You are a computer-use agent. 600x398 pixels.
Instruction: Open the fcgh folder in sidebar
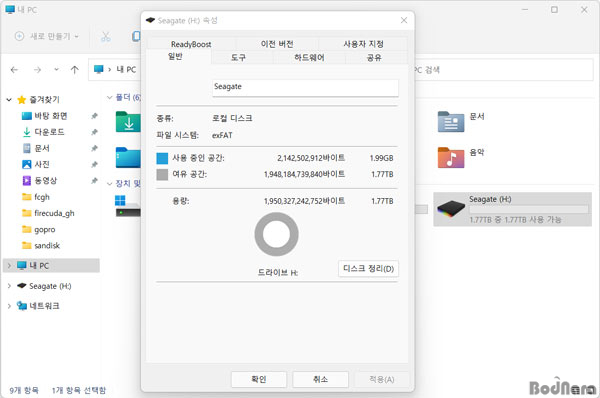tap(41, 197)
